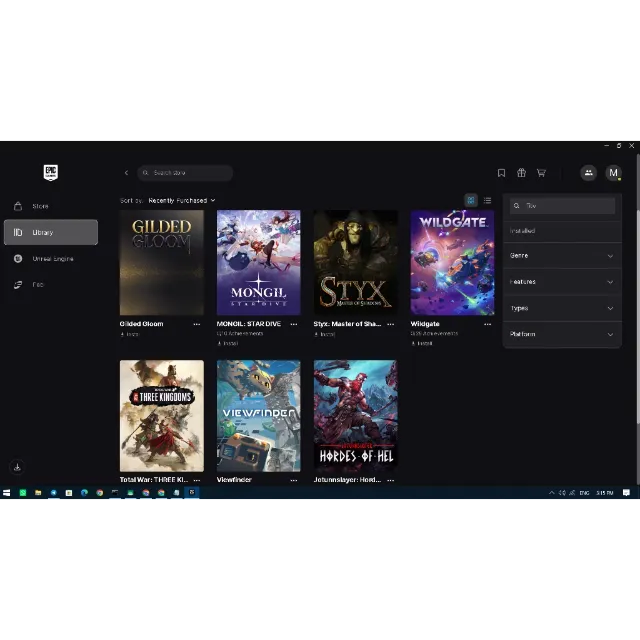Viewport: 640px width, 640px height.
Task: Click the Search store field
Action: [185, 173]
